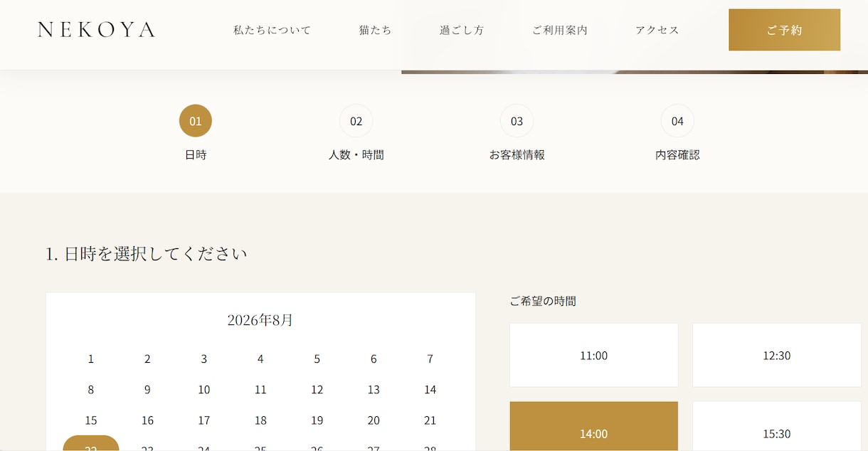This screenshot has width=868, height=451.
Task: Go to 過ごし方 page
Action: [x=462, y=30]
